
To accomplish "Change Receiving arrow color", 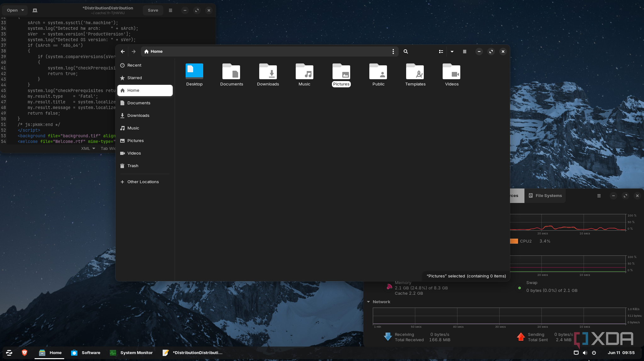I will pos(388,337).
